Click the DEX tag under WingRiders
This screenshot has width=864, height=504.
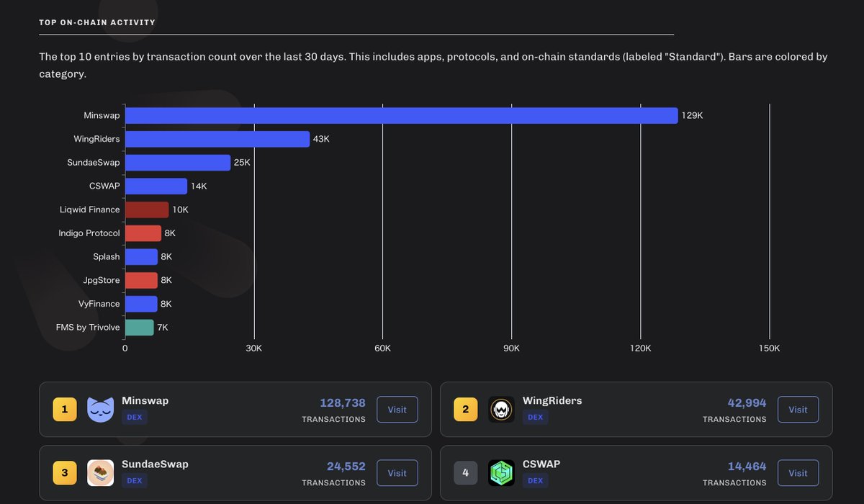click(536, 418)
